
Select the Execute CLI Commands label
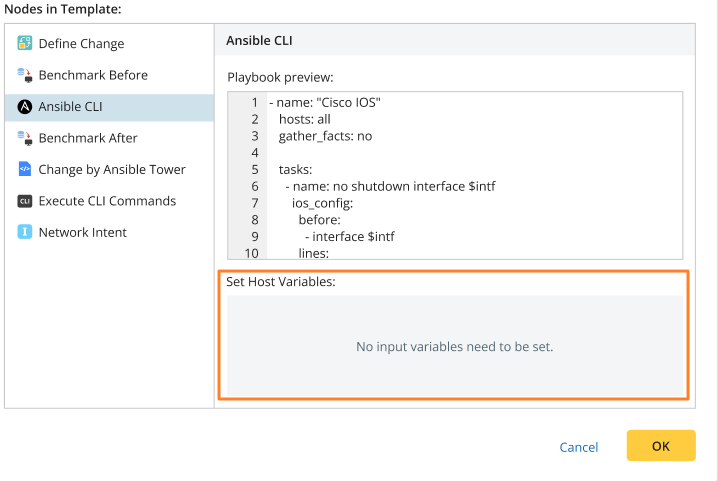107,201
